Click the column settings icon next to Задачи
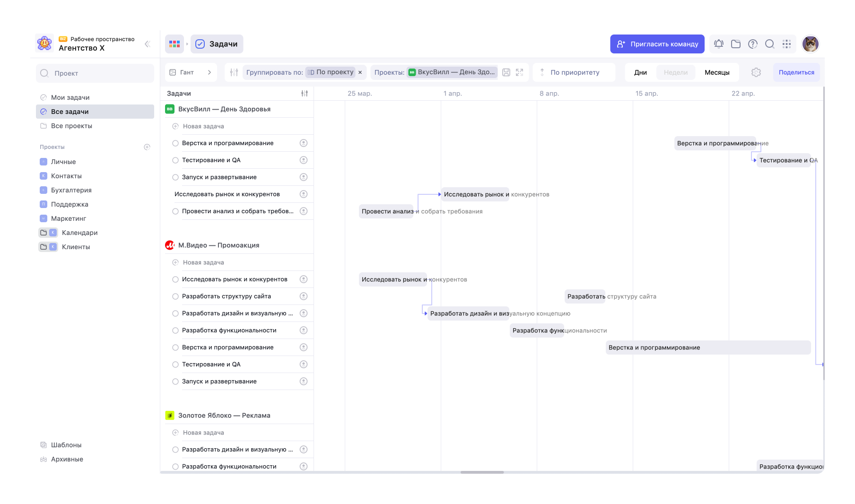Viewport: 855px width, 504px height. [305, 94]
